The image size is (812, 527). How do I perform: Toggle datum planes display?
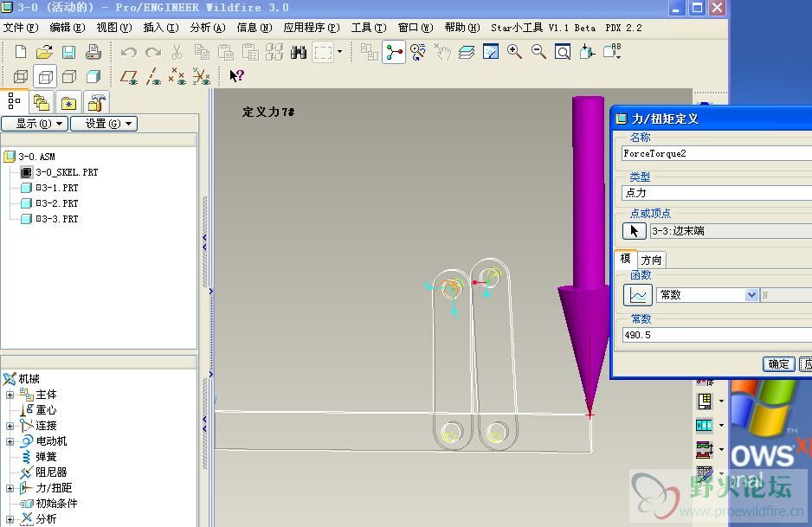click(x=129, y=77)
